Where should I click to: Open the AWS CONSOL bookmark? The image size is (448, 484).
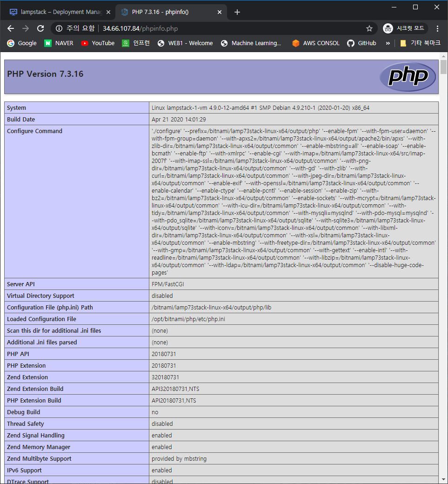point(315,43)
